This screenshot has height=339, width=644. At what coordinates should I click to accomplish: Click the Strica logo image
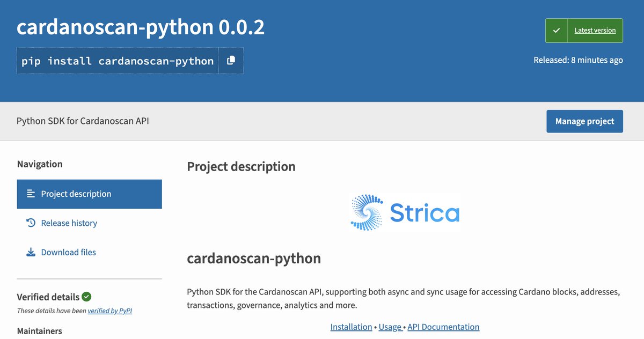tap(405, 212)
